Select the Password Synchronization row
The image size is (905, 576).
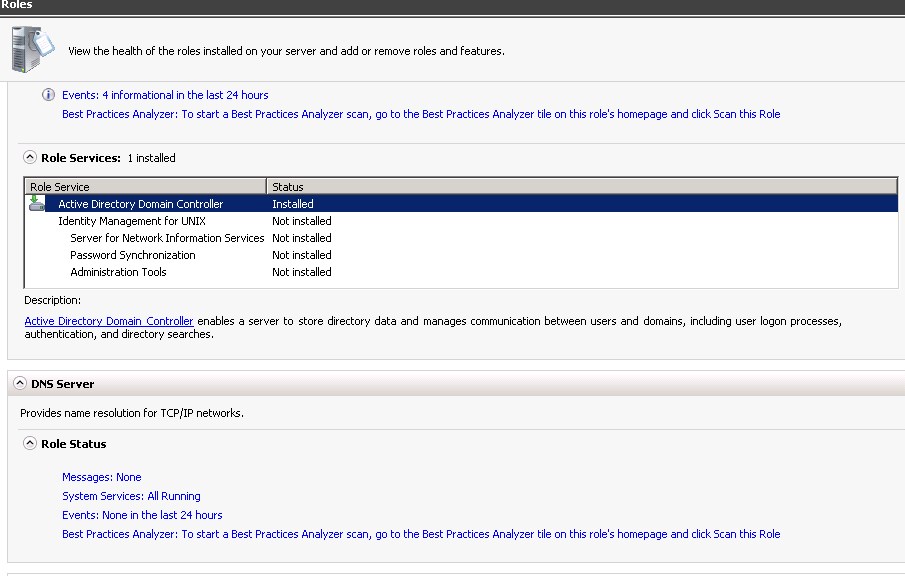pyautogui.click(x=461, y=255)
